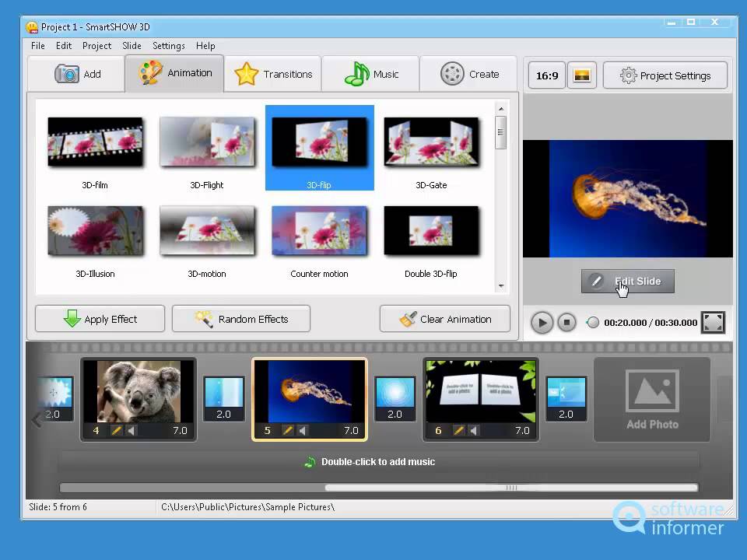Click the pencil edit icon on slide 4
The height and width of the screenshot is (560, 747).
pyautogui.click(x=116, y=430)
